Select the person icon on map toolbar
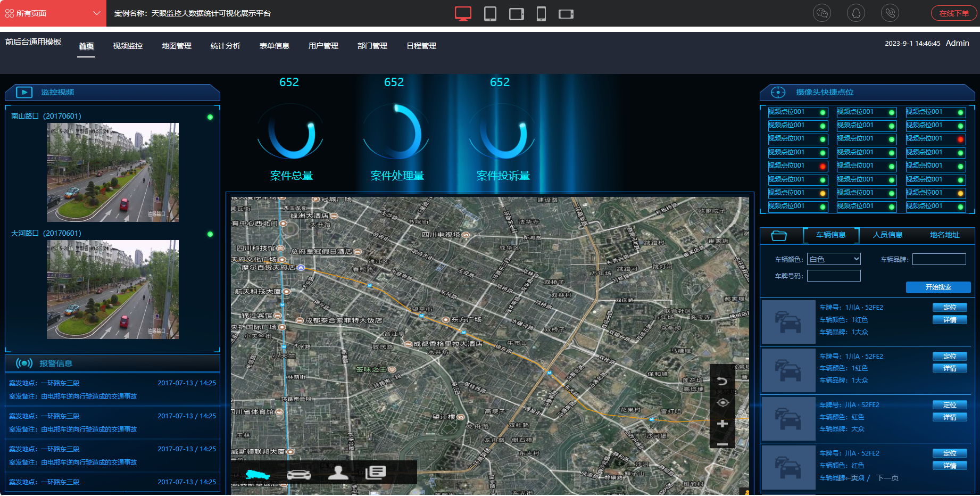980x496 pixels. (338, 473)
